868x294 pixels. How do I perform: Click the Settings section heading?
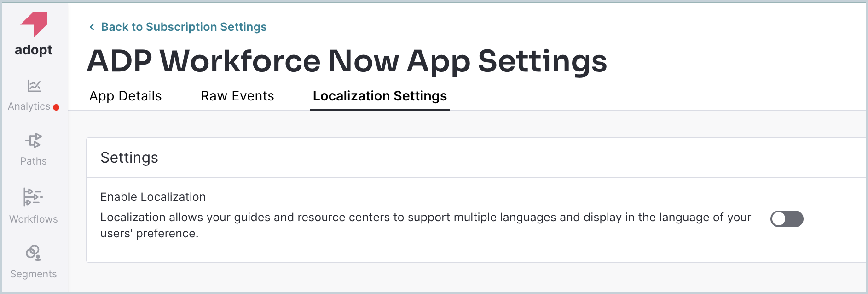tap(129, 157)
